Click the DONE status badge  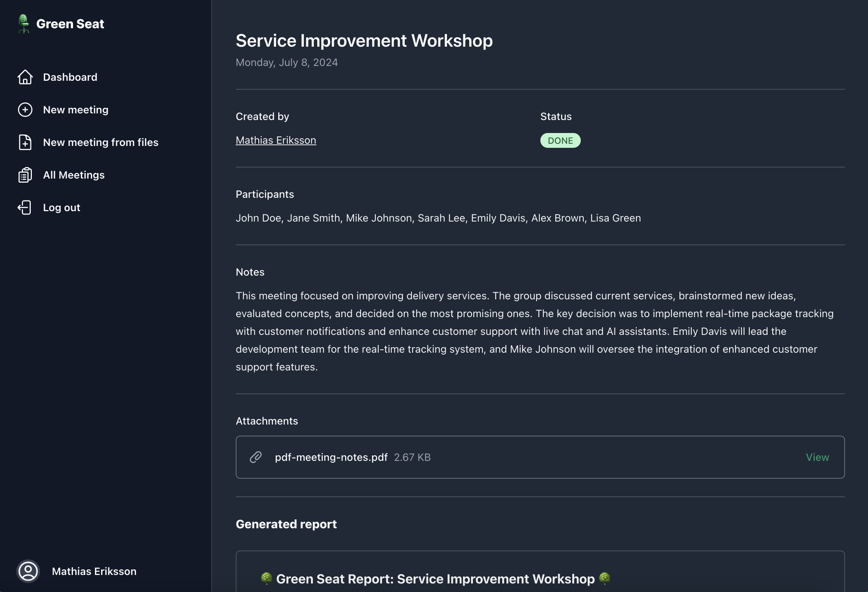click(560, 141)
